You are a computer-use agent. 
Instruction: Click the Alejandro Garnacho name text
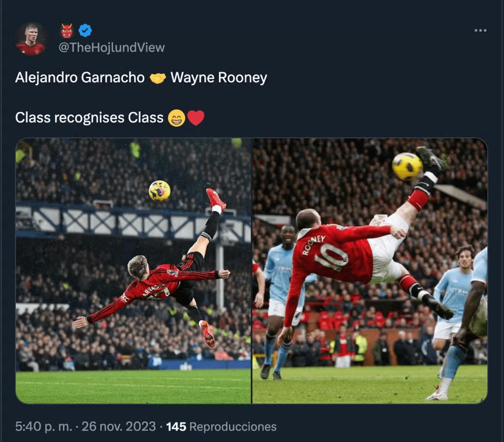click(80, 78)
